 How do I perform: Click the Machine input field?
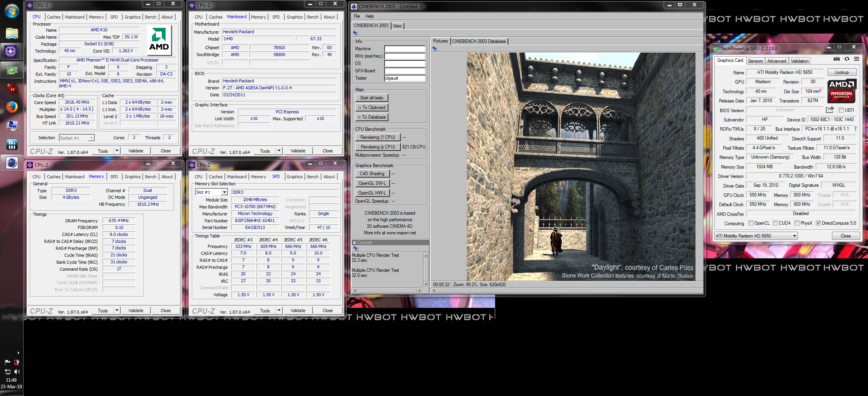pyautogui.click(x=405, y=49)
